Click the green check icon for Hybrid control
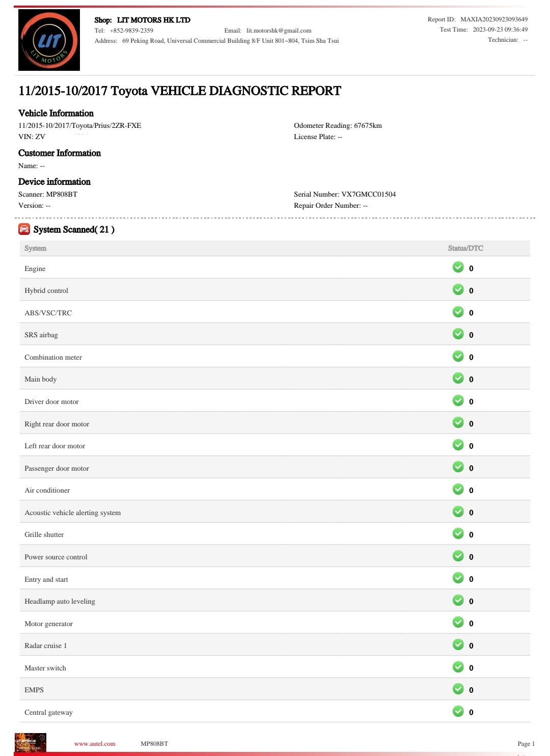Image resolution: width=550 pixels, height=756 pixels. click(x=458, y=290)
